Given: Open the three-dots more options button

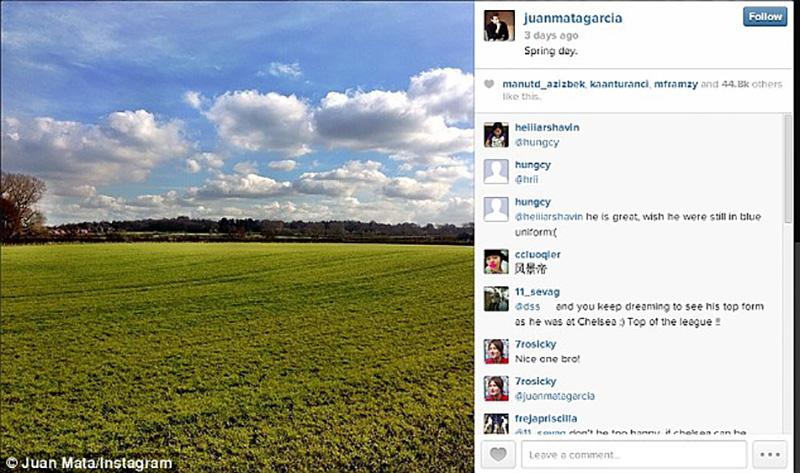Looking at the screenshot, I should click(x=769, y=454).
